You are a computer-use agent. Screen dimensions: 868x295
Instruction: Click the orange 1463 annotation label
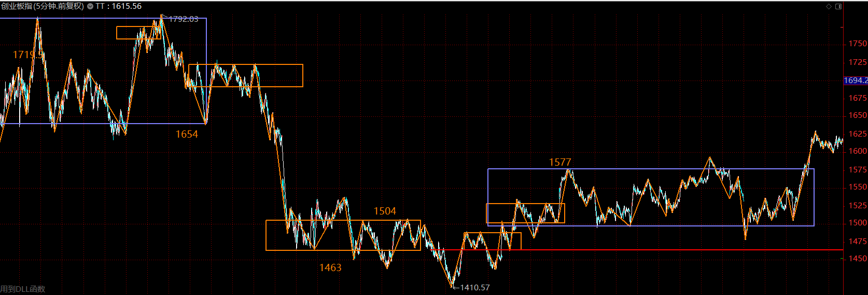[x=330, y=267]
